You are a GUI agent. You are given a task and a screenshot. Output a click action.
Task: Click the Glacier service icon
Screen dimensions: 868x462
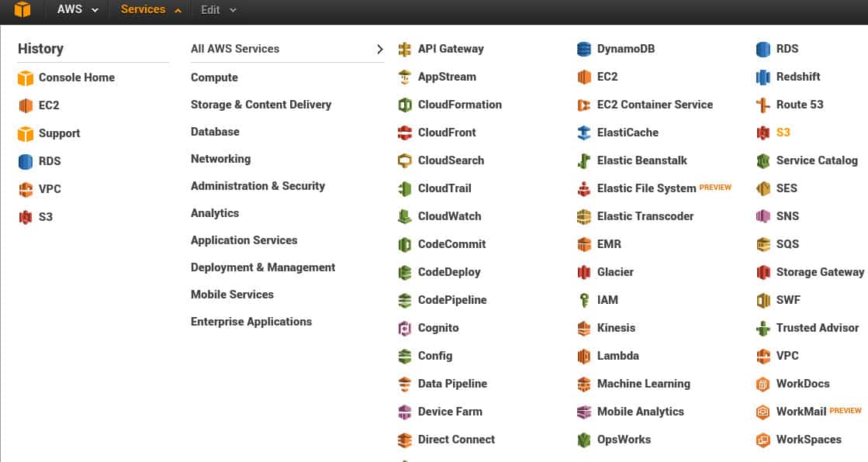click(x=584, y=272)
